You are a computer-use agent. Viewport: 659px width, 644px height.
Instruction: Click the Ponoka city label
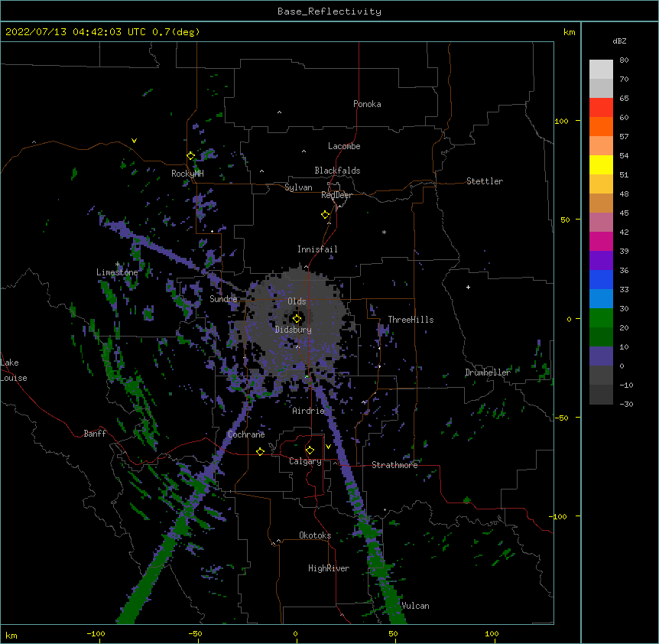point(367,104)
